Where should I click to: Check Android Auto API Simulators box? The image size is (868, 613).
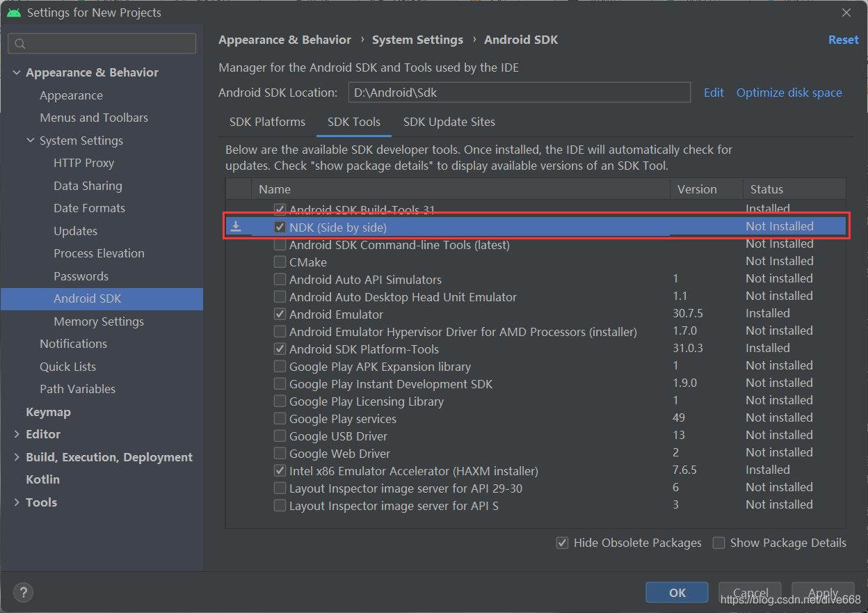[280, 280]
